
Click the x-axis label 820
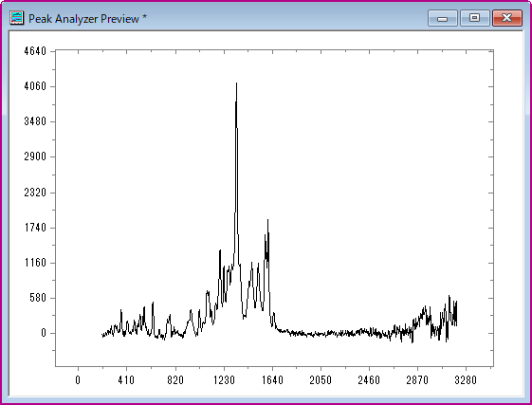tap(175, 380)
